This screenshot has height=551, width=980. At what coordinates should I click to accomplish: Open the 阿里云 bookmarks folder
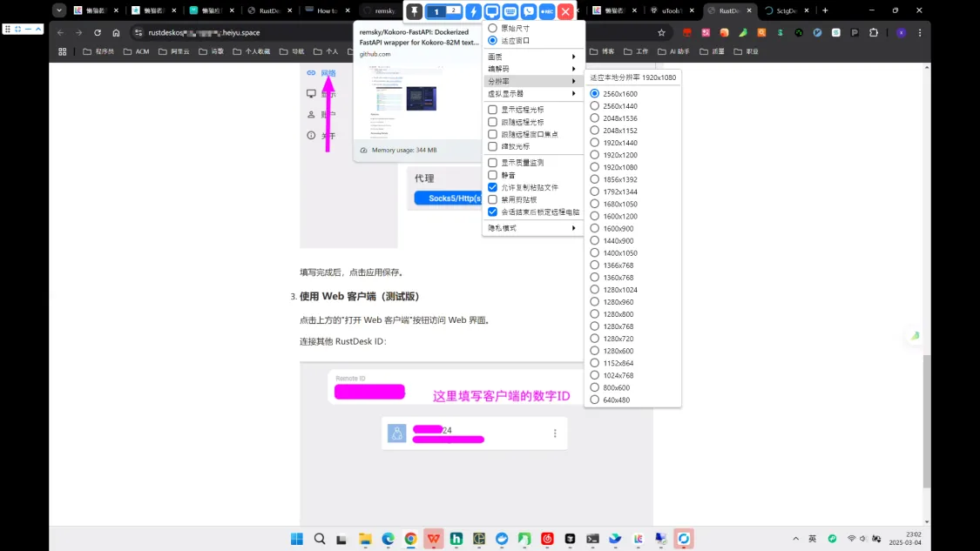(173, 52)
